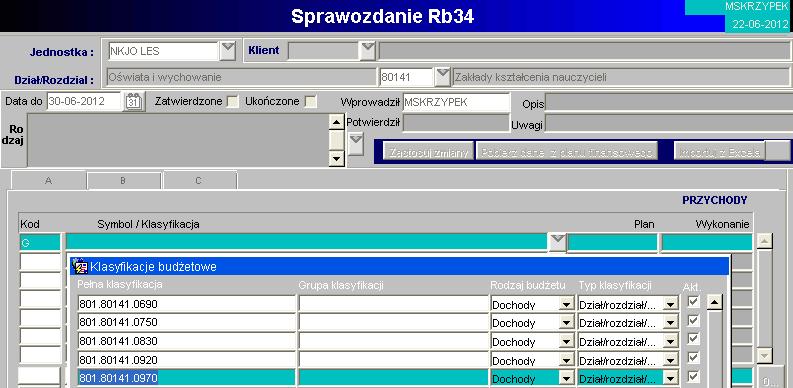The image size is (793, 388).
Task: Tick the Zatwierdzone checkbox
Action: click(x=232, y=102)
